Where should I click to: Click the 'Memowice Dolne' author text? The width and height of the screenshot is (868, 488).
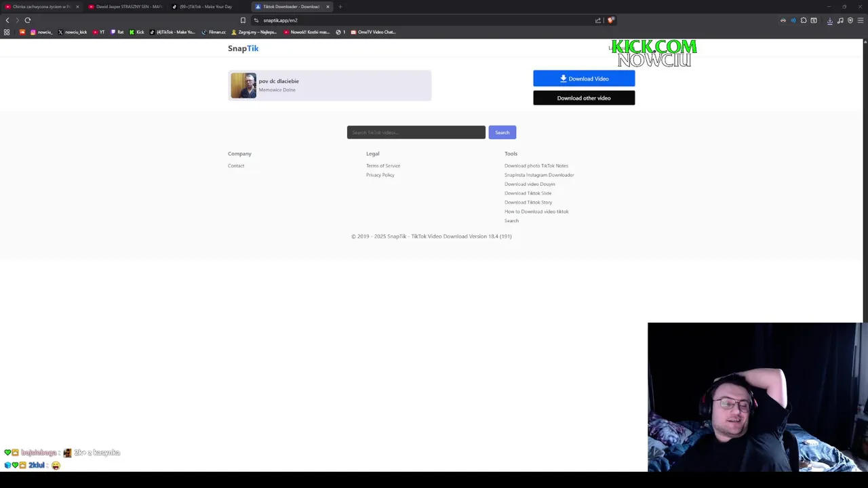[277, 90]
